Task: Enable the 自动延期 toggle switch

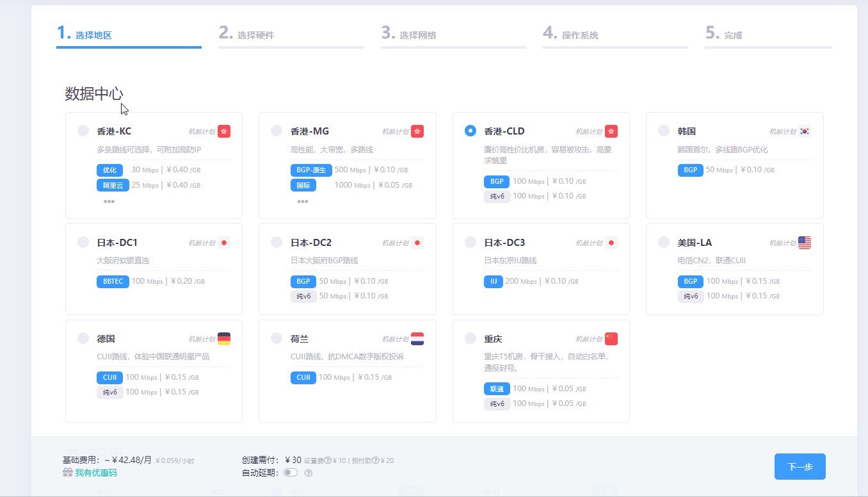Action: point(291,473)
